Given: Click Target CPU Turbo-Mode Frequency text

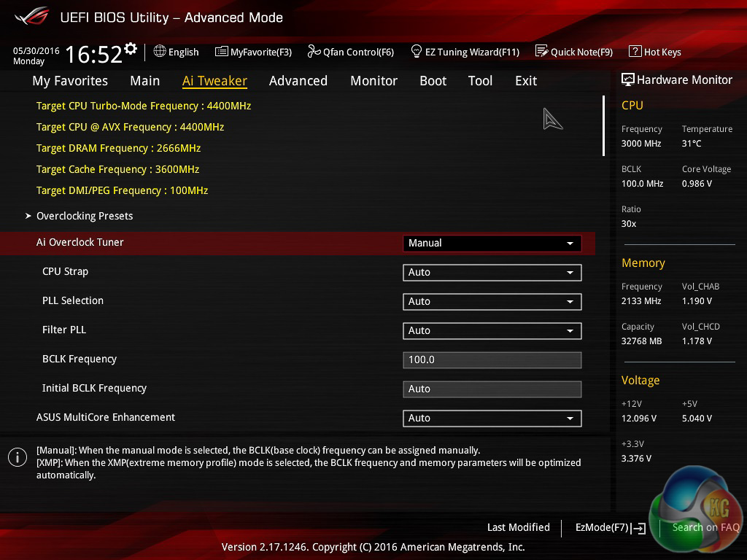Looking at the screenshot, I should 144,106.
